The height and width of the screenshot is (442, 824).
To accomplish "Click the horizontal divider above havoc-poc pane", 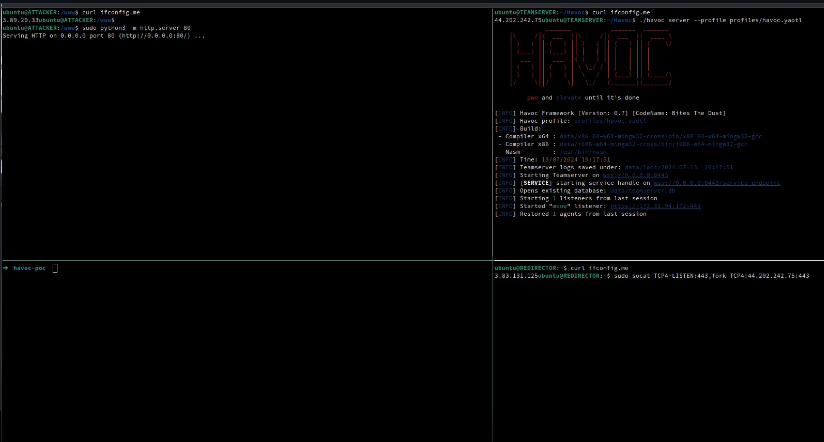I will [x=245, y=261].
